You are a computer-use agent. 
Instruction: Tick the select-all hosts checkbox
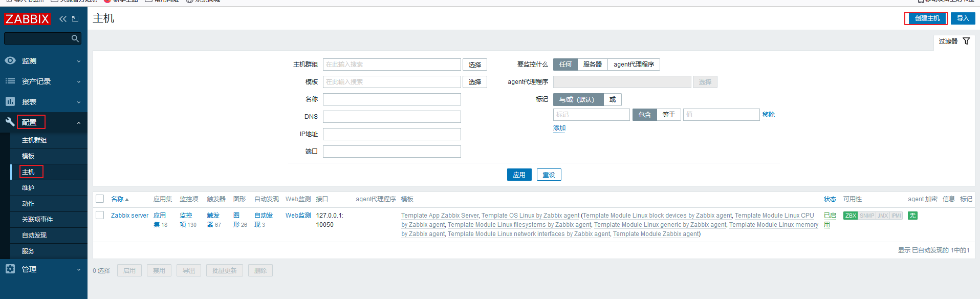100,199
